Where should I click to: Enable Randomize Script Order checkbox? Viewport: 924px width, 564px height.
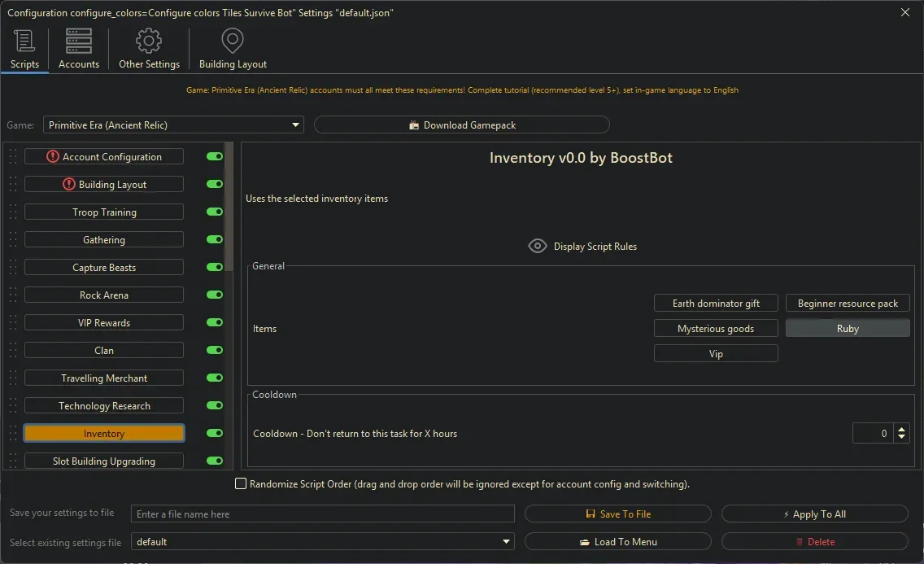[241, 483]
